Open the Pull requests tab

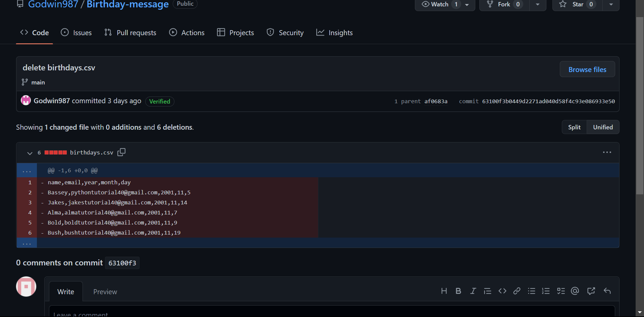tap(130, 33)
